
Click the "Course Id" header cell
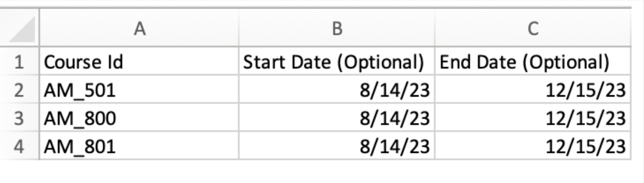tap(139, 62)
